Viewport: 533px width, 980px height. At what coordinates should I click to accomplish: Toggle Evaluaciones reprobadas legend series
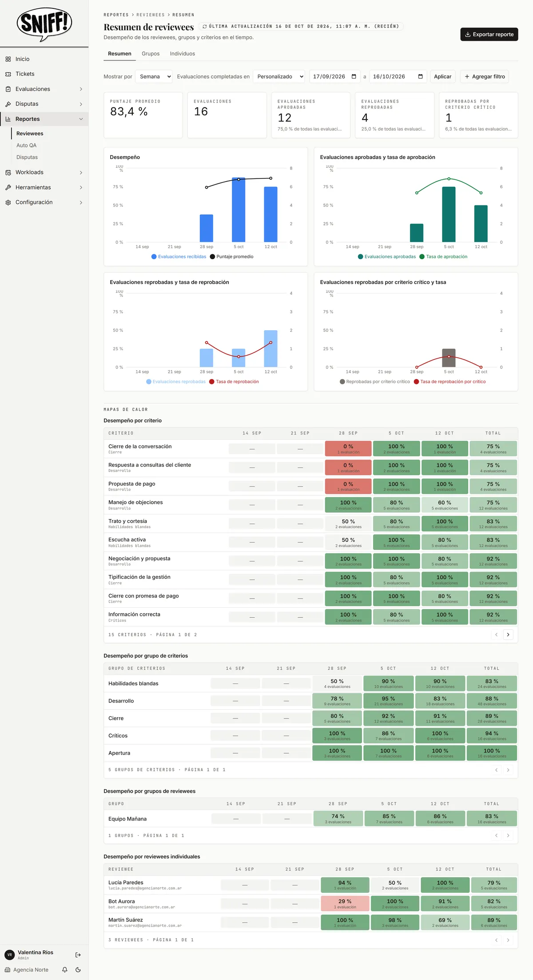click(x=176, y=382)
